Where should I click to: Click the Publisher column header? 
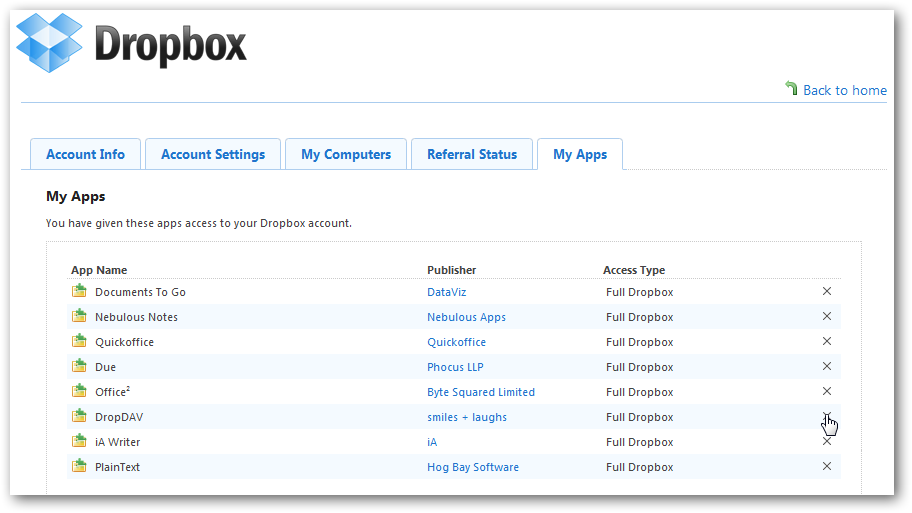[451, 270]
